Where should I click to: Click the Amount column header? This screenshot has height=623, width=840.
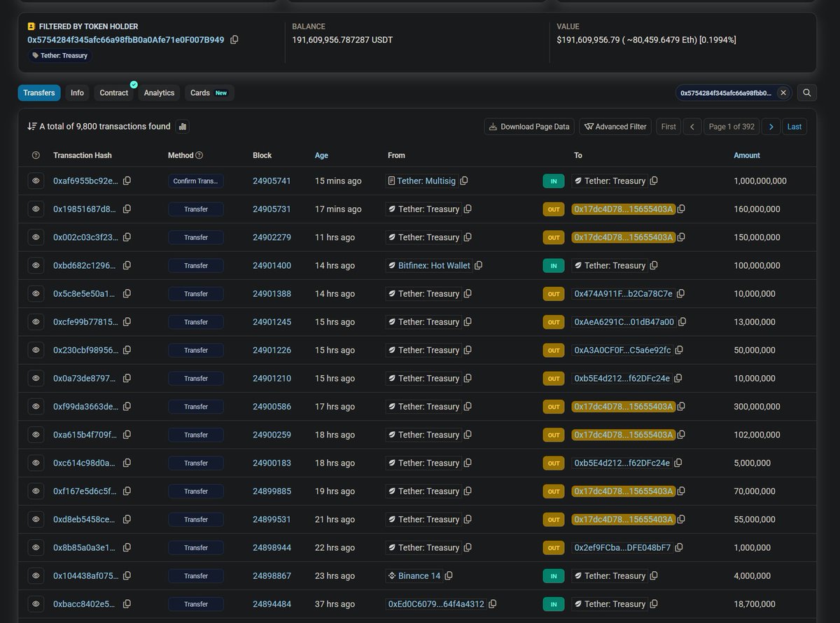[x=747, y=155]
